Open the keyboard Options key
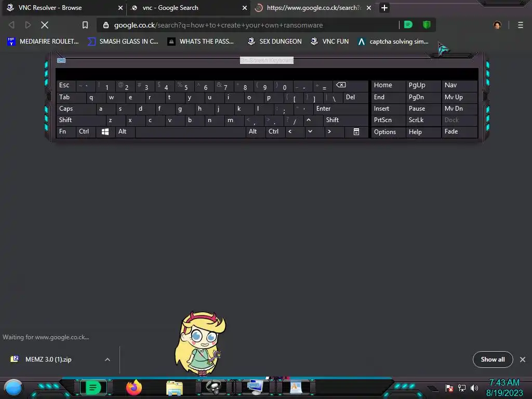 388,131
